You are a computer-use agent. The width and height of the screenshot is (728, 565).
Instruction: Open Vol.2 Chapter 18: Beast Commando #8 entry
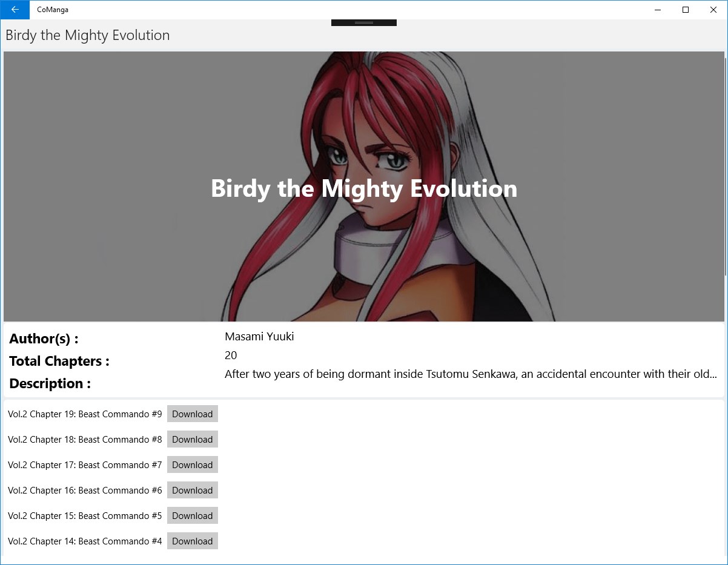[x=85, y=440]
